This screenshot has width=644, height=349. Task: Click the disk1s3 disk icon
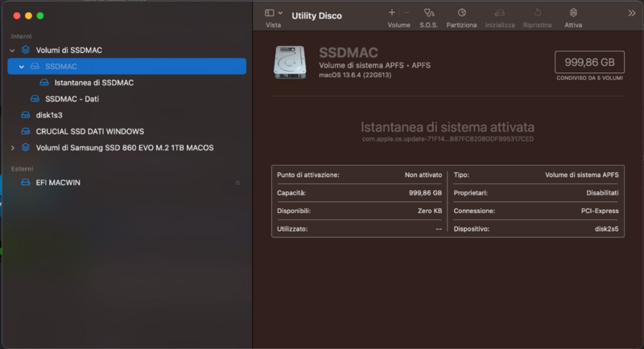pyautogui.click(x=26, y=115)
